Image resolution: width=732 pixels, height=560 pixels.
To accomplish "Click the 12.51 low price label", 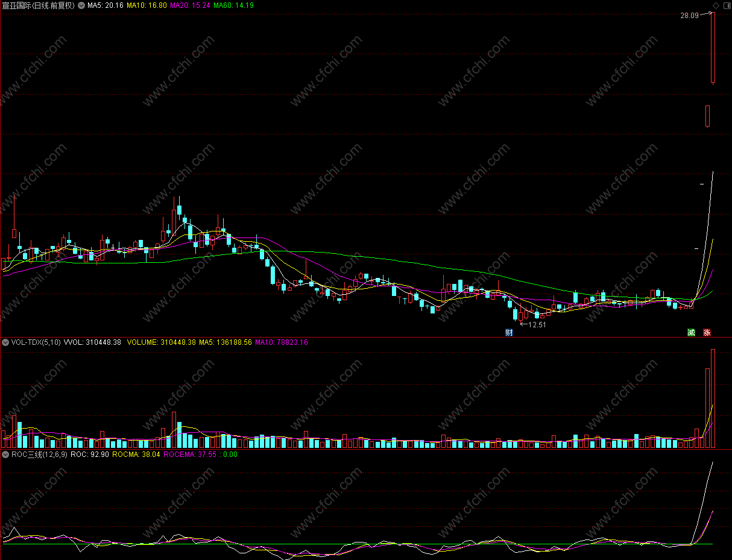I will coord(537,325).
